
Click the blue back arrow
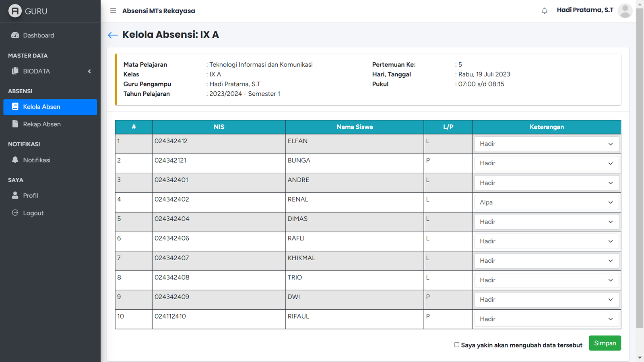pos(113,35)
